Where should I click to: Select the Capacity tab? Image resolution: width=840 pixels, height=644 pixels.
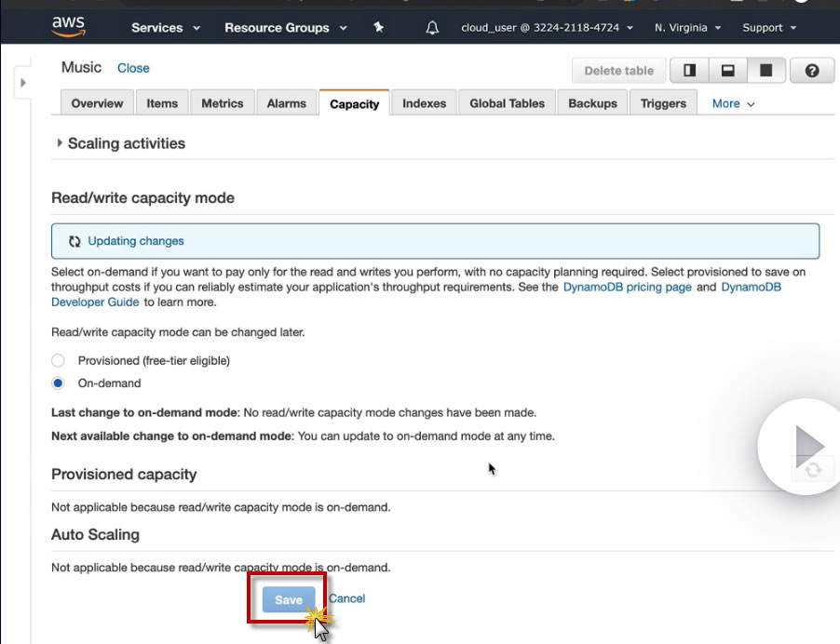354,103
